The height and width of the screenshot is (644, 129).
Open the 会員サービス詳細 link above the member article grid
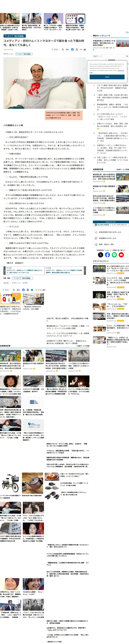[83, 346]
